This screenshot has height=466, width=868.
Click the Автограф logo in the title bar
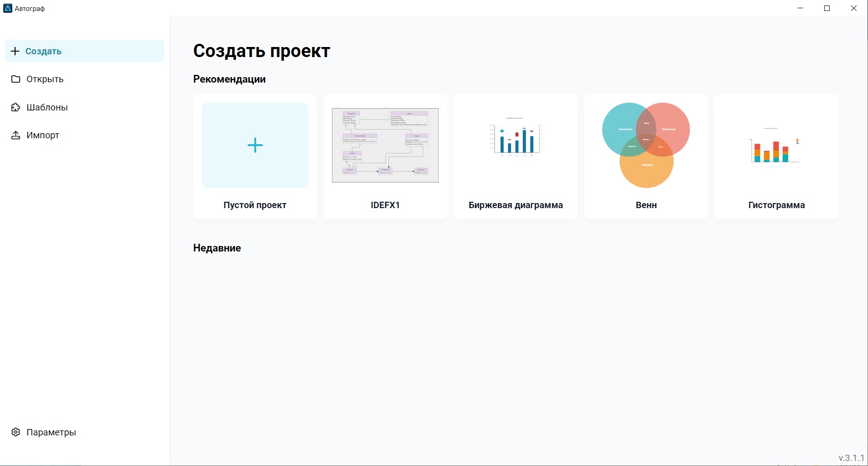(x=8, y=8)
